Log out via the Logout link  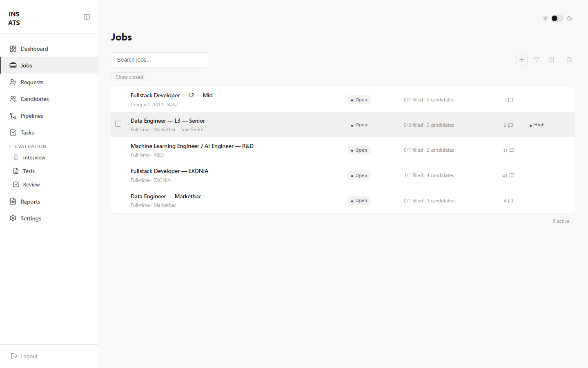[24, 356]
